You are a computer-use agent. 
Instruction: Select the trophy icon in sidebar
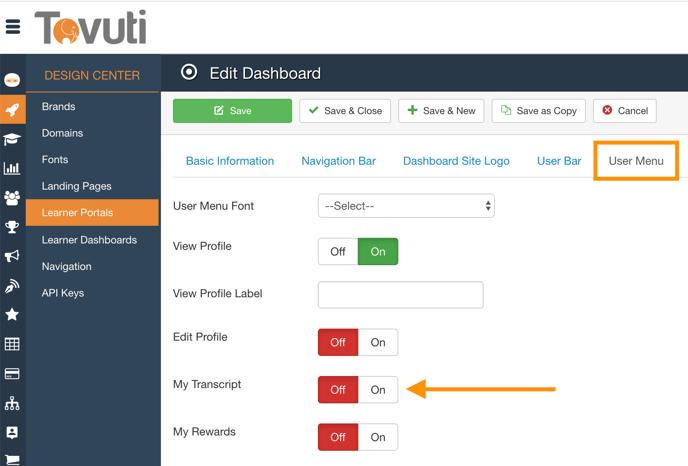pos(12,227)
